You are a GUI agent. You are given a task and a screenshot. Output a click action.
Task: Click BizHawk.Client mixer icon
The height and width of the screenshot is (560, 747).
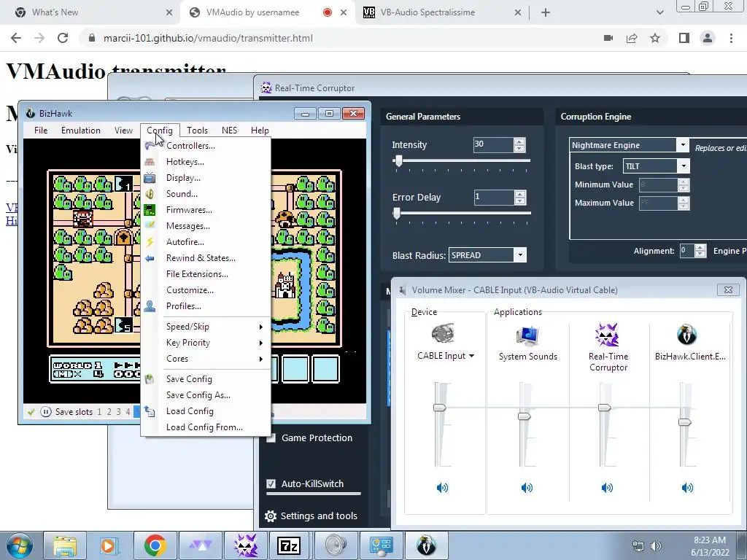687,334
